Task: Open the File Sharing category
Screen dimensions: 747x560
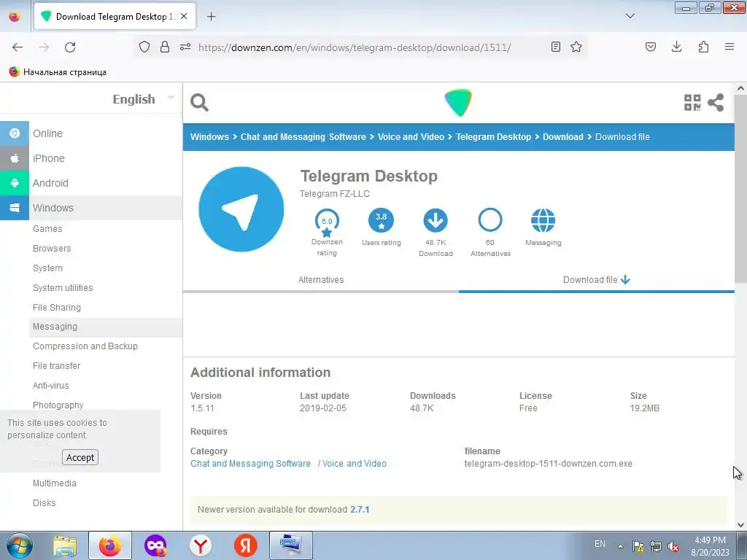Action: tap(57, 308)
